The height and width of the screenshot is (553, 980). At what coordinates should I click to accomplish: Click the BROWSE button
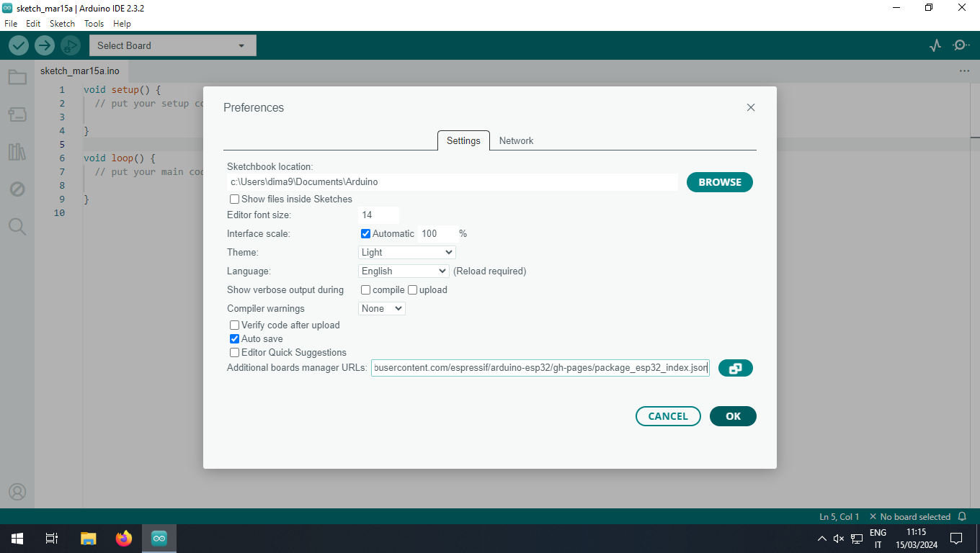coord(720,182)
